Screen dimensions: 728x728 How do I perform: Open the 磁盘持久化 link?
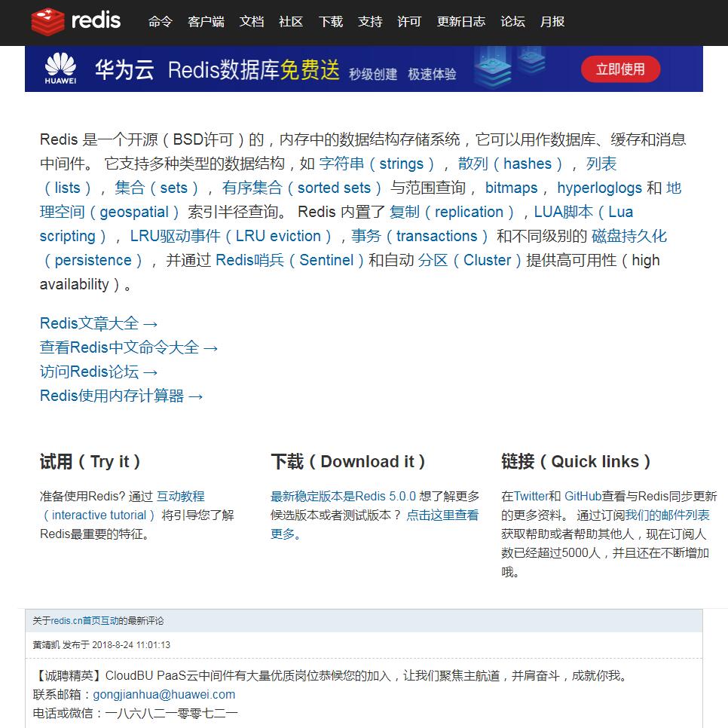click(629, 236)
